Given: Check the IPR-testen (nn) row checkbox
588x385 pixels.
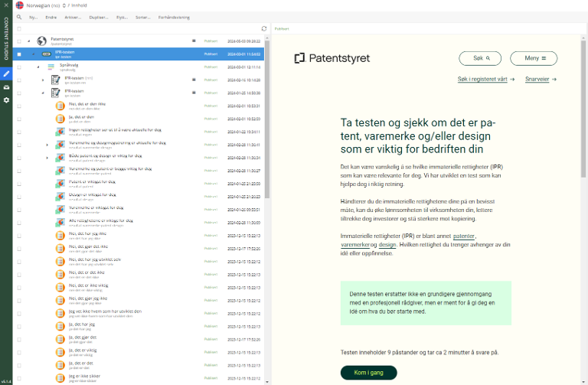Looking at the screenshot, I should pyautogui.click(x=19, y=80).
